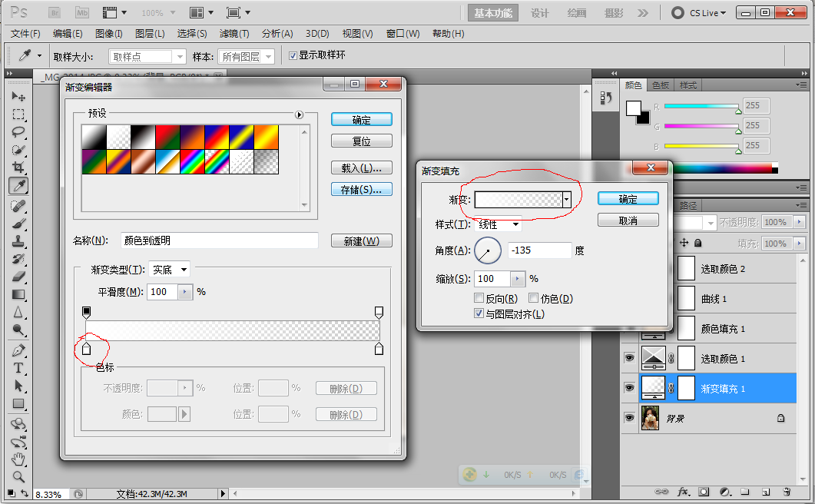Open the Layer menu
This screenshot has width=815, height=504.
[150, 33]
